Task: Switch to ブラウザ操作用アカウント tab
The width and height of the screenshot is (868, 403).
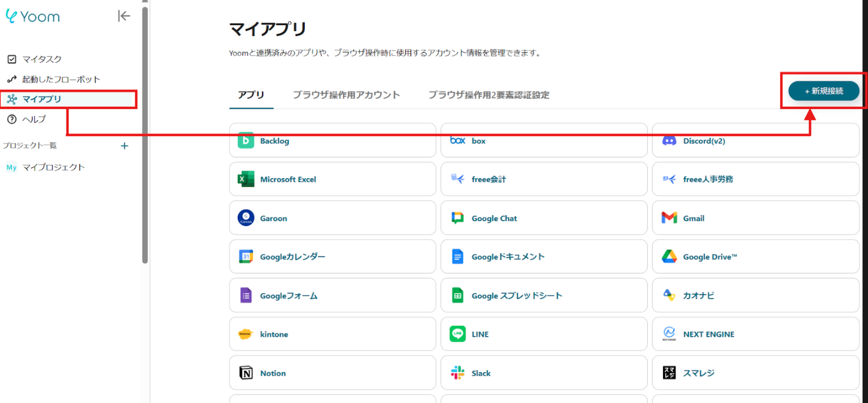Action: point(346,95)
